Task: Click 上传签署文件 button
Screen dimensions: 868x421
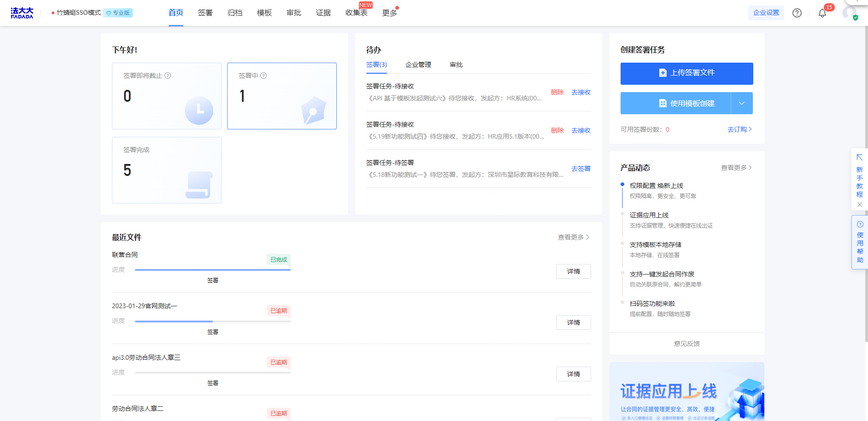Action: click(687, 74)
